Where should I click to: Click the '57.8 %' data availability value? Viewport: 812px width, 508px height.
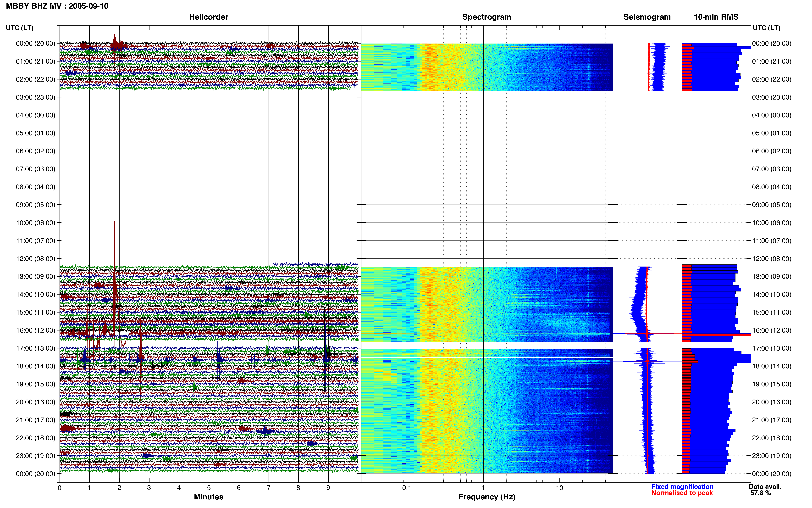pyautogui.click(x=761, y=493)
